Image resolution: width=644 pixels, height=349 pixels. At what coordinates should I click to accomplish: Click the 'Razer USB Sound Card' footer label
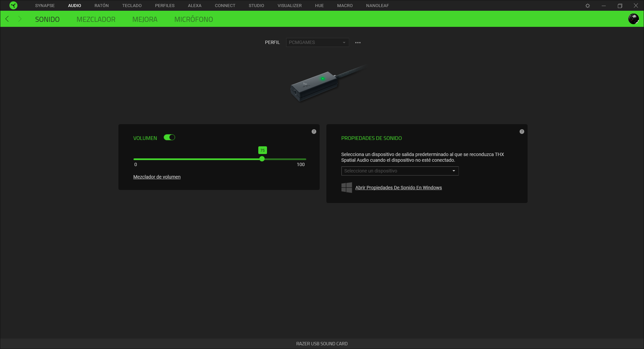pyautogui.click(x=322, y=344)
